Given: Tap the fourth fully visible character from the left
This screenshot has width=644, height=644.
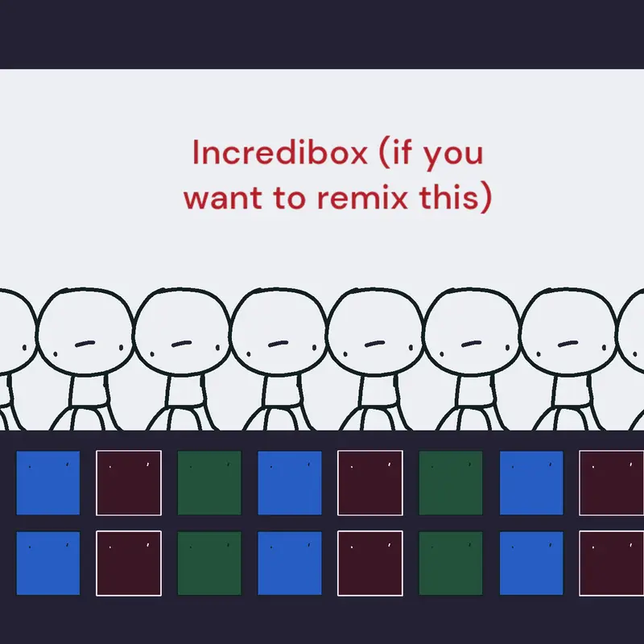Looking at the screenshot, I should pos(375,358).
